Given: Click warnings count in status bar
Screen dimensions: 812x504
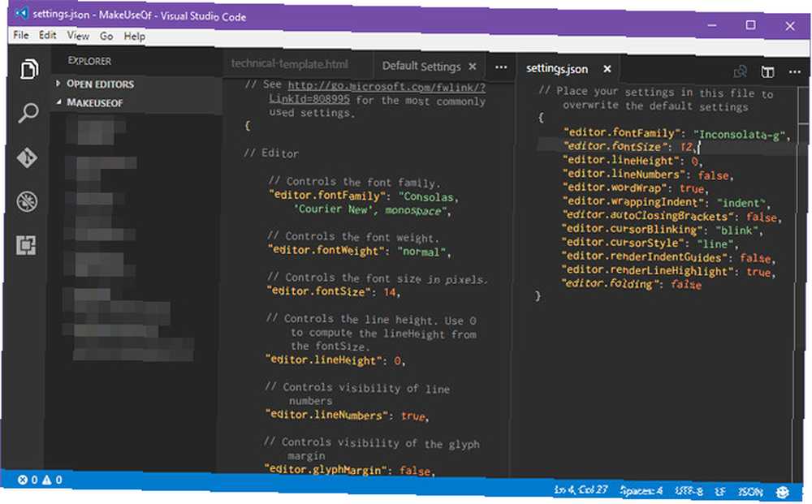Looking at the screenshot, I should click(x=52, y=480).
